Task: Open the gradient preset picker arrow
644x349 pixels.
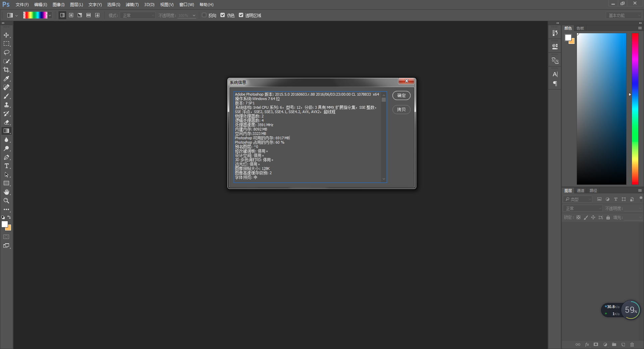Action: (50, 15)
